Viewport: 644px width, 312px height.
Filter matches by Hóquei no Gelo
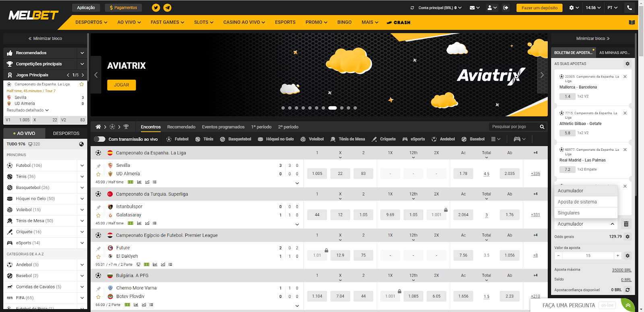coord(276,139)
